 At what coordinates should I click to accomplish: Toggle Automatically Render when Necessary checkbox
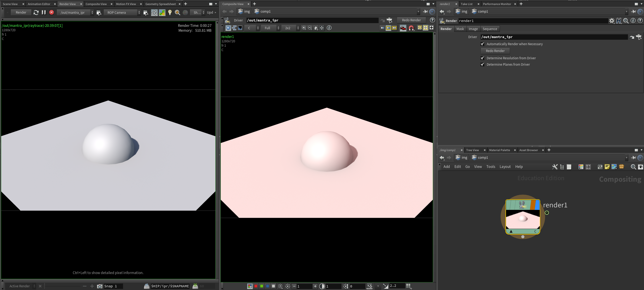click(x=483, y=44)
